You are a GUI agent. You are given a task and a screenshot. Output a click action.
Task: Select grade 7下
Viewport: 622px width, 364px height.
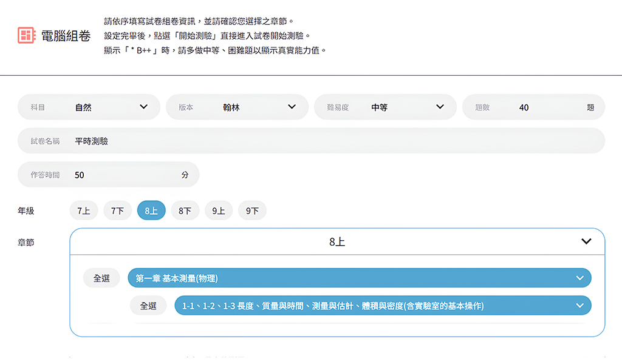(x=117, y=211)
